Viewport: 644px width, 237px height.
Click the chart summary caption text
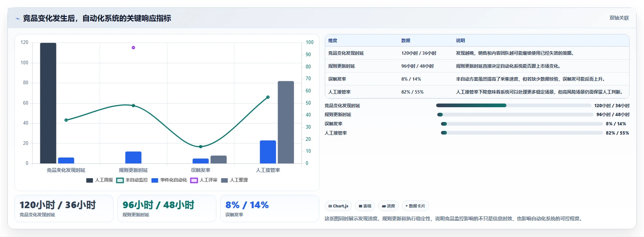coord(454,219)
